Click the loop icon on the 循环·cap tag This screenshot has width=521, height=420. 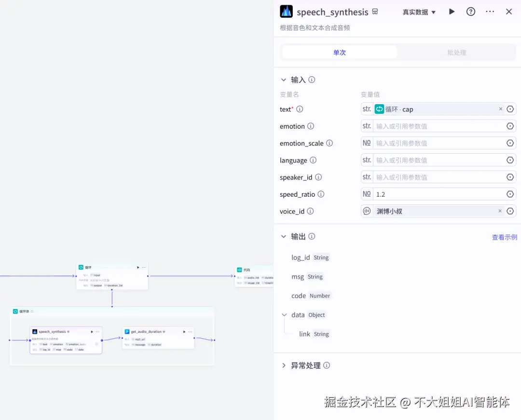(379, 109)
